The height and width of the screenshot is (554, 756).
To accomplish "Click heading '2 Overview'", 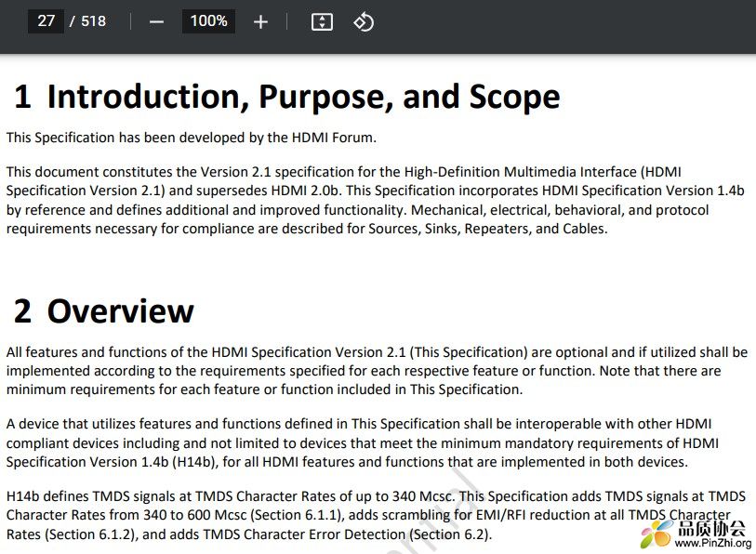I will click(103, 311).
